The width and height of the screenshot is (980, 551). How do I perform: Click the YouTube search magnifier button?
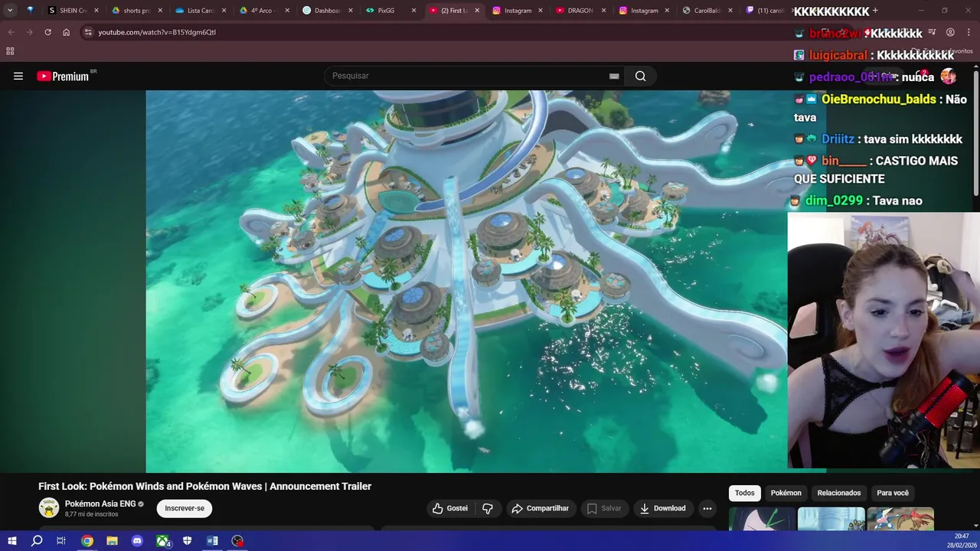[640, 76]
